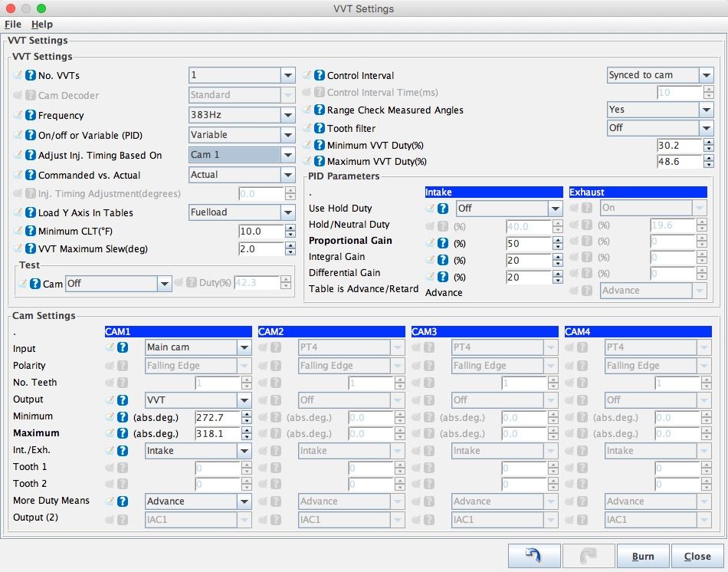
Task: Click the Burn button
Action: coord(642,556)
